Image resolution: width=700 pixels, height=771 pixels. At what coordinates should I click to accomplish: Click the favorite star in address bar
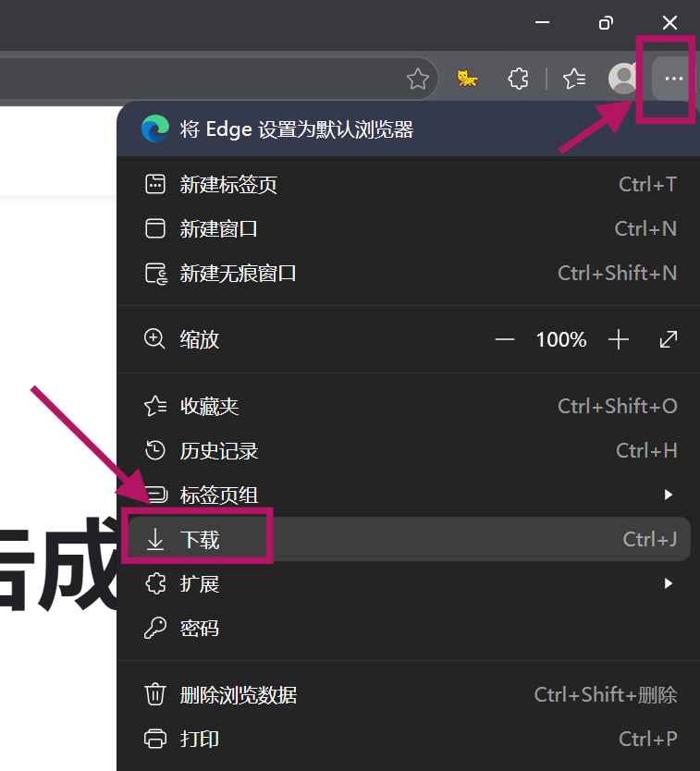pyautogui.click(x=418, y=79)
